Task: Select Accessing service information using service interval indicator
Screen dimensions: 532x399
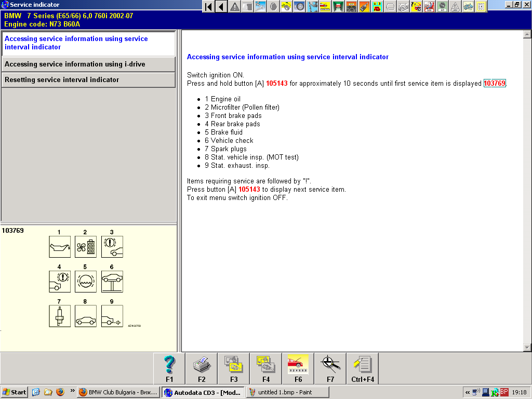Action: pyautogui.click(x=88, y=43)
